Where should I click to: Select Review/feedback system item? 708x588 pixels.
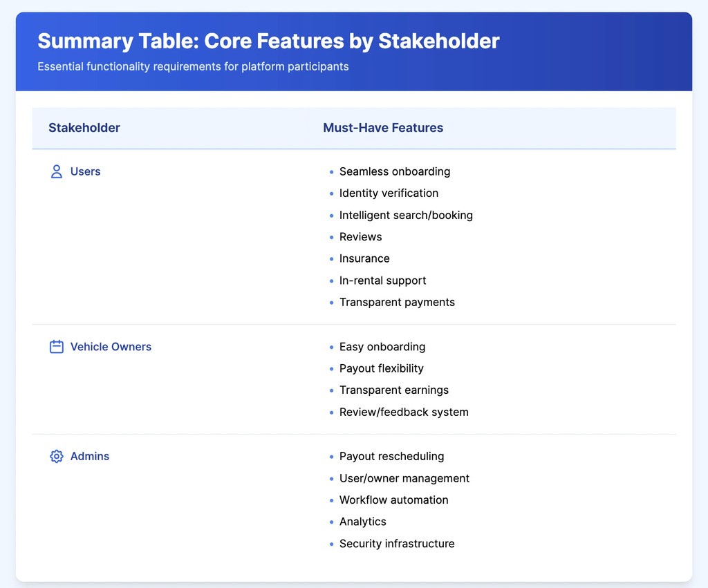pos(404,412)
